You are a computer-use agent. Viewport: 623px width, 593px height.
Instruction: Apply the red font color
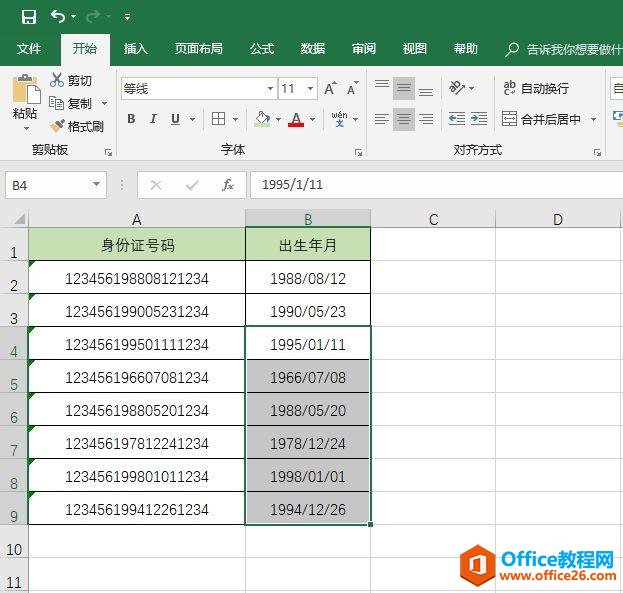pos(296,118)
